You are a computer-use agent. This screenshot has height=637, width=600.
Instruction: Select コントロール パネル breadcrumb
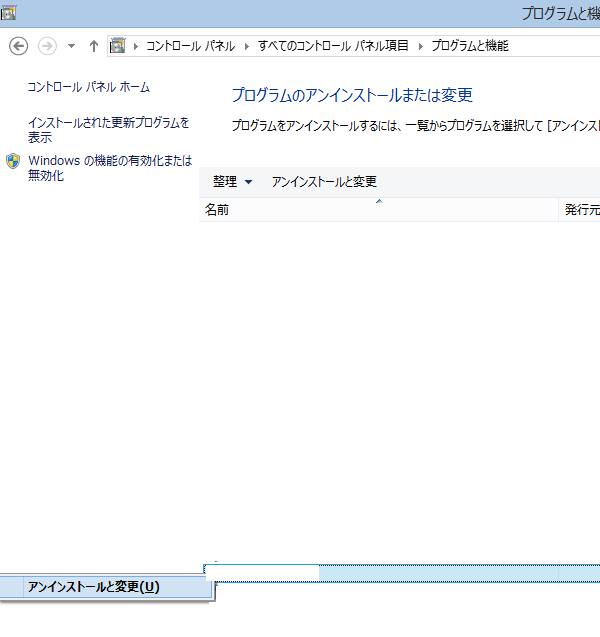point(190,46)
